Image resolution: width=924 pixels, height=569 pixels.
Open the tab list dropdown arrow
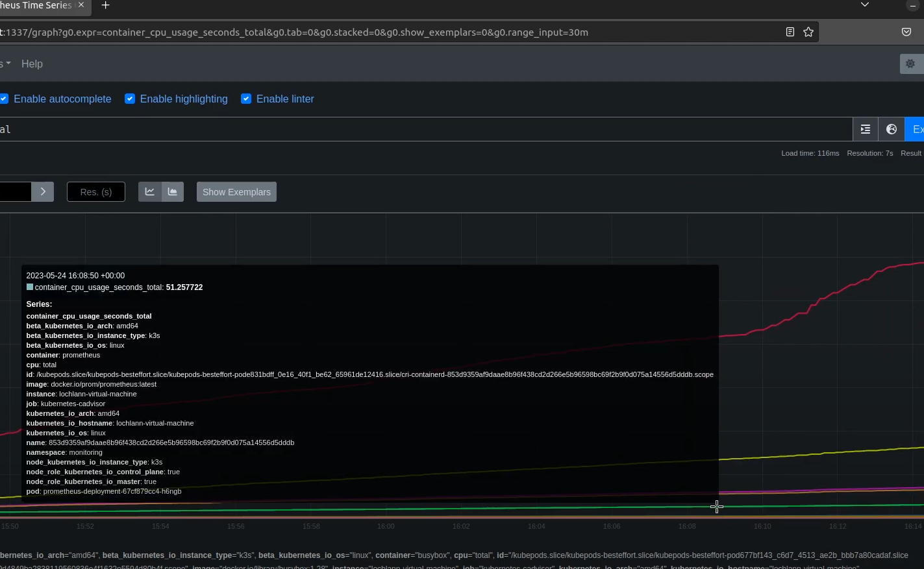tap(864, 5)
